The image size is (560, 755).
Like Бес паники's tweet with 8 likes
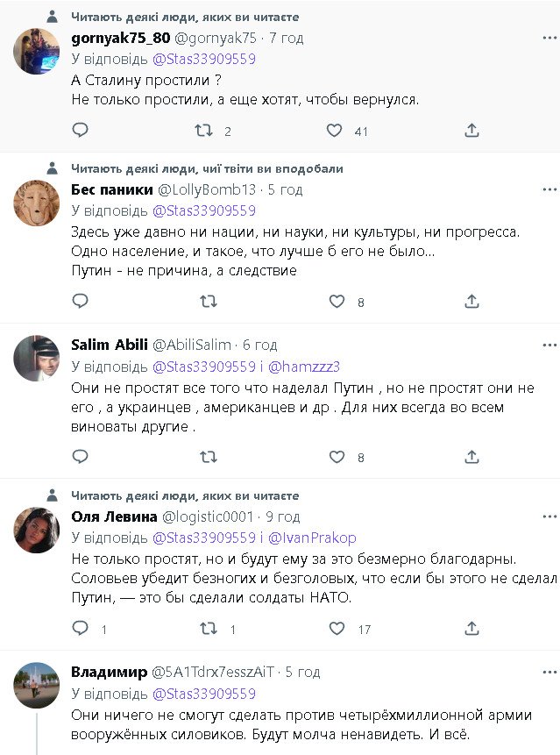(x=337, y=302)
